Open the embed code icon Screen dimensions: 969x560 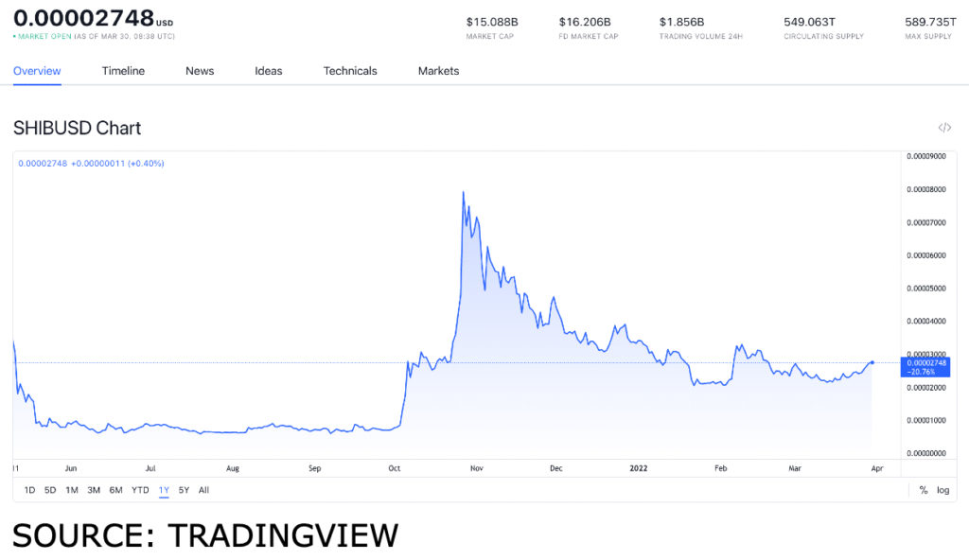tap(944, 128)
